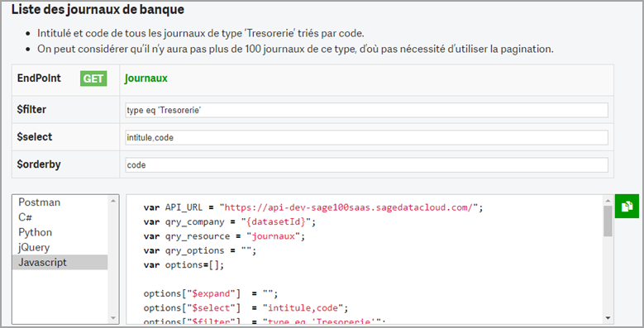The height and width of the screenshot is (328, 644).
Task: Click the options["$expand"] code line
Action: coord(211,293)
